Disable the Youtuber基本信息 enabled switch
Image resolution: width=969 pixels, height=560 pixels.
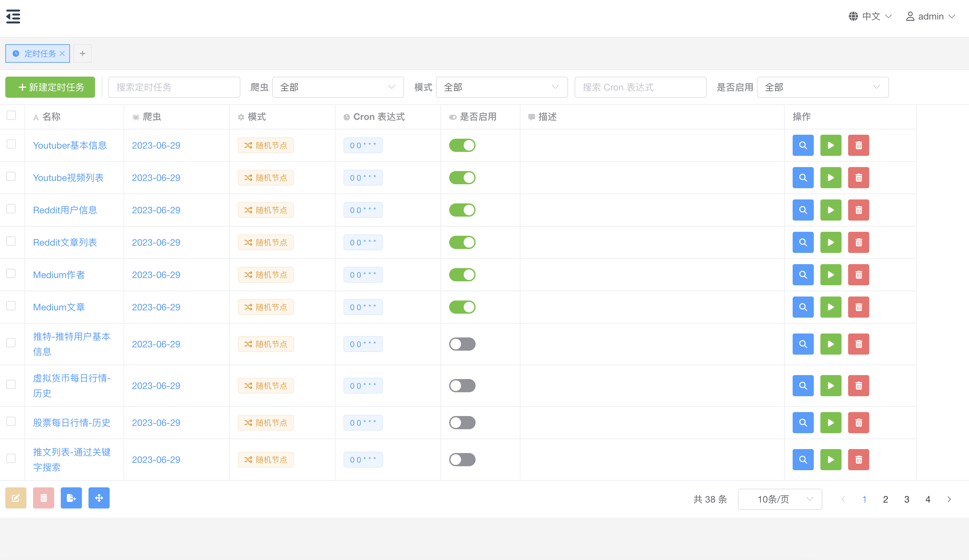[462, 145]
